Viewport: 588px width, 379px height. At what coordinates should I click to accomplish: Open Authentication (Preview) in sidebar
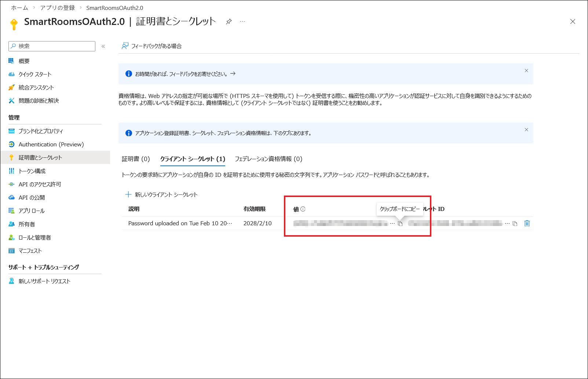point(51,145)
